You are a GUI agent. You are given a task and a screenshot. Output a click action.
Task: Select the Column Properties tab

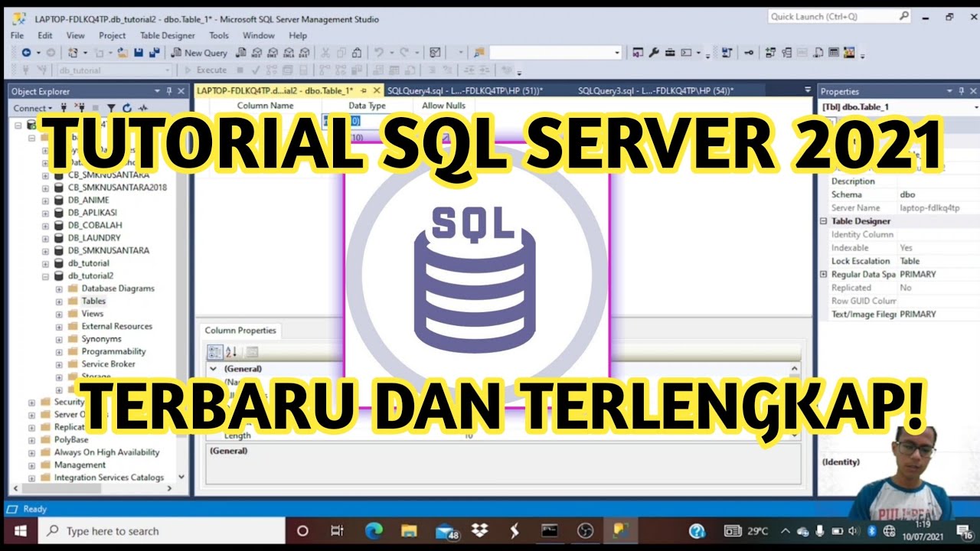tap(240, 331)
